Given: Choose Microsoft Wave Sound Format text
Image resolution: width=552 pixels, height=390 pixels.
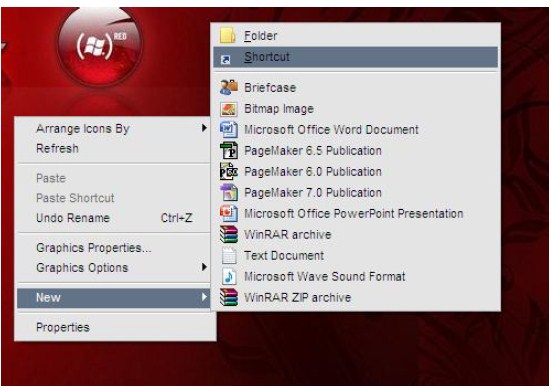Looking at the screenshot, I should [325, 277].
